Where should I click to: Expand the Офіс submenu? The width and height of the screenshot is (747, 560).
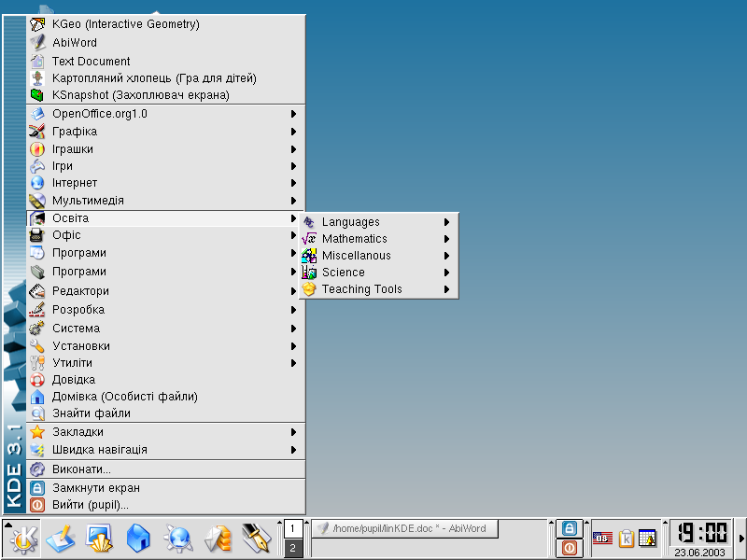pos(162,235)
